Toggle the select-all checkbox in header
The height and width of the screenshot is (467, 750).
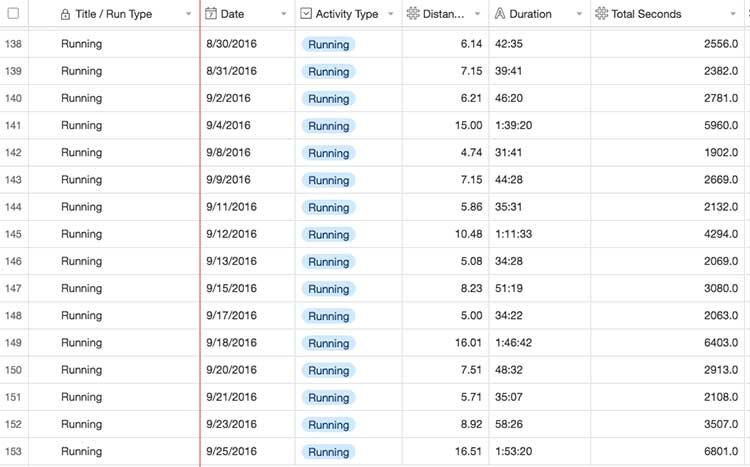(x=13, y=14)
